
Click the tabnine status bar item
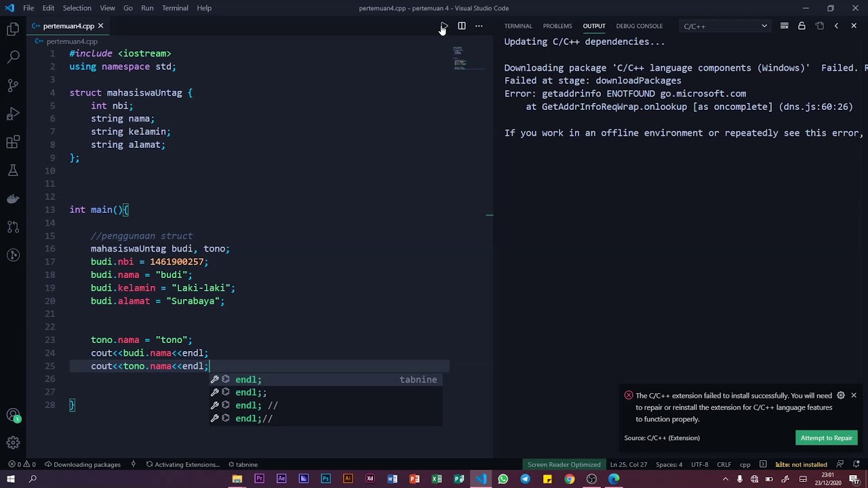click(243, 464)
